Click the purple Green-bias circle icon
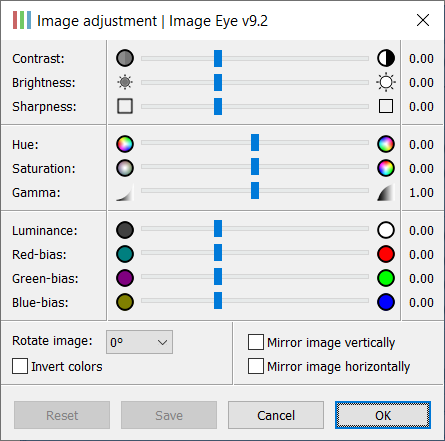 125,278
